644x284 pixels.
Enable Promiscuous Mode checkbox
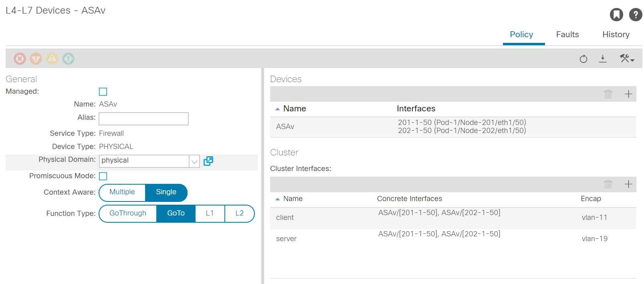click(x=103, y=176)
